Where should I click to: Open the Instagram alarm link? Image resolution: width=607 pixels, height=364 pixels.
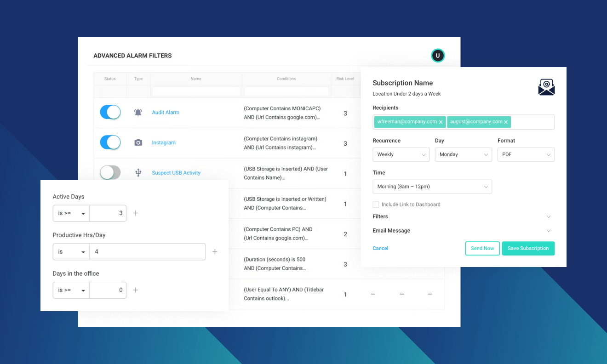pyautogui.click(x=164, y=142)
